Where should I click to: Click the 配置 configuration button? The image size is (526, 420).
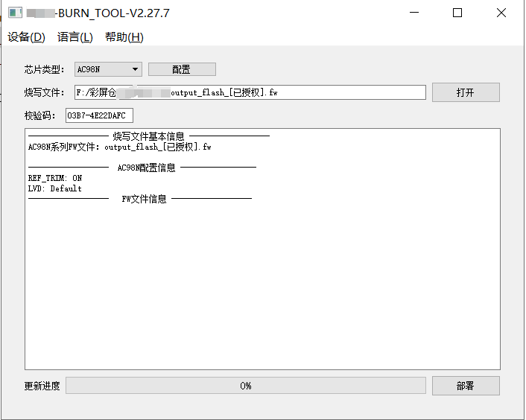(x=182, y=69)
